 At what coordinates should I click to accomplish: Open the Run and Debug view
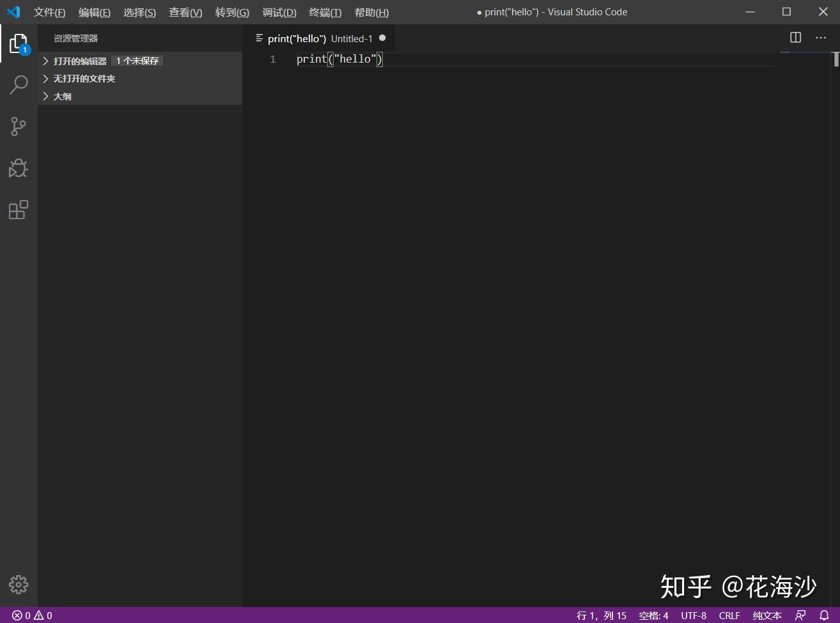[19, 168]
